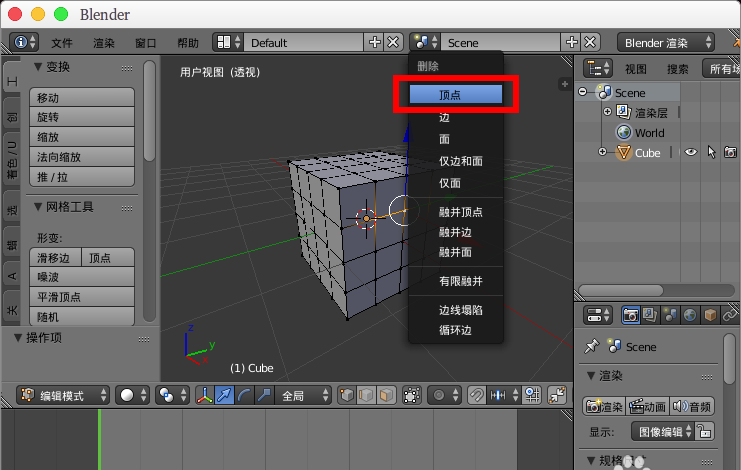Switch to World properties tab
Screen dimensions: 741x470
(x=690, y=315)
